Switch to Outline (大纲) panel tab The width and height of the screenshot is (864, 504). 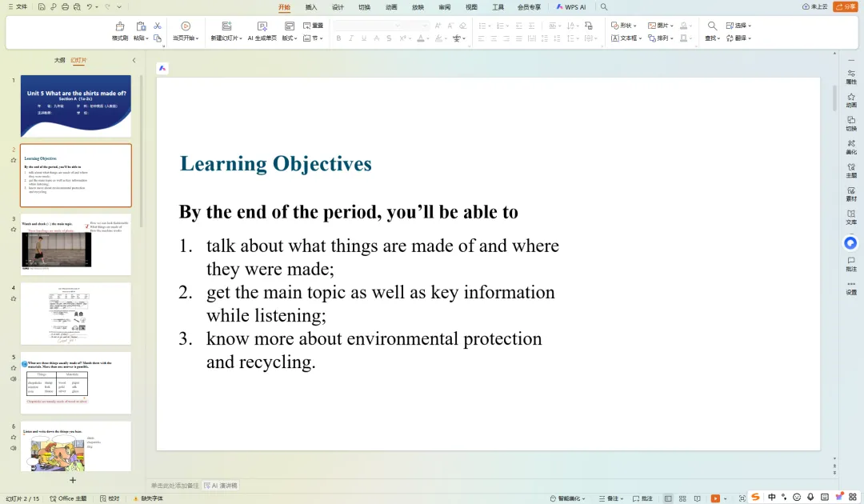click(x=59, y=60)
